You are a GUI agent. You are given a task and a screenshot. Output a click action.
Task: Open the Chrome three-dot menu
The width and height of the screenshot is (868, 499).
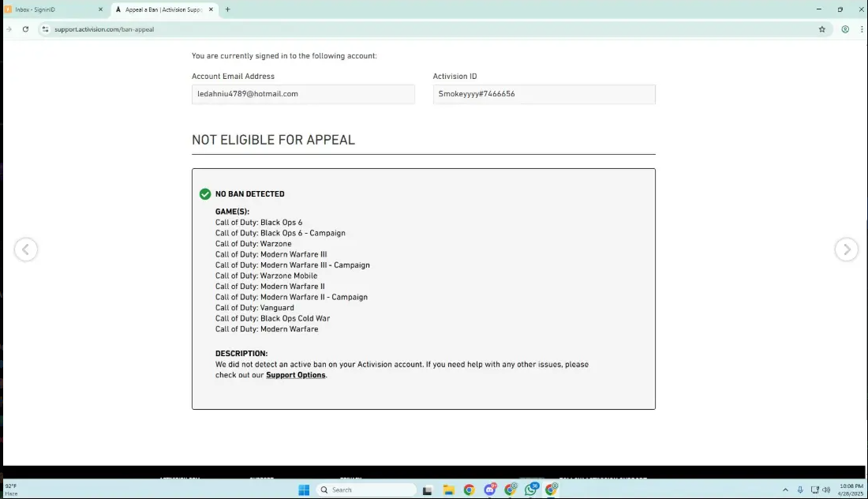[x=862, y=29]
